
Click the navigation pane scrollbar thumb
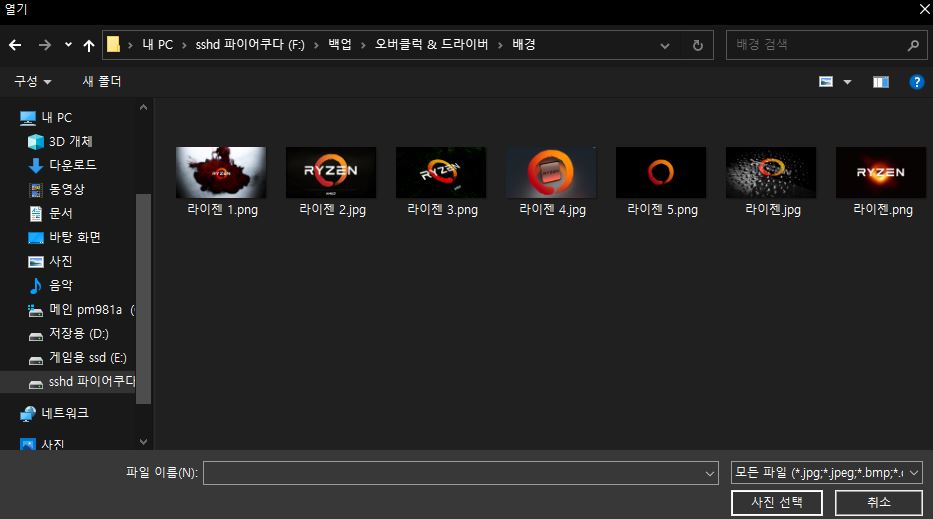point(143,299)
